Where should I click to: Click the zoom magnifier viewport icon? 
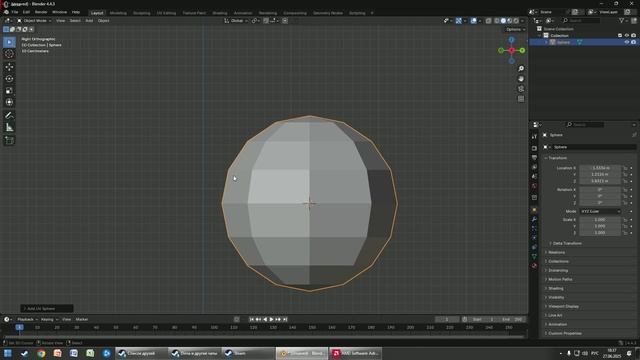[521, 69]
